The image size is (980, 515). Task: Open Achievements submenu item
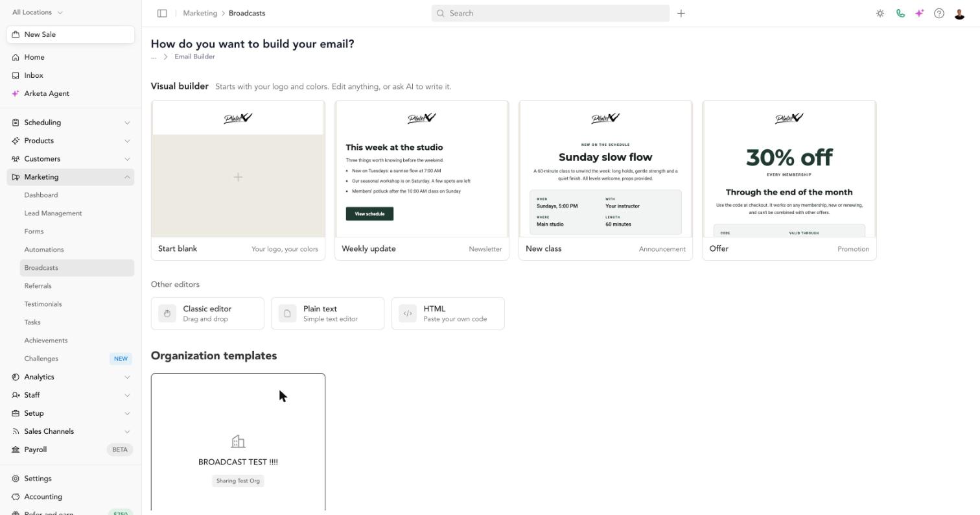[x=77, y=341]
